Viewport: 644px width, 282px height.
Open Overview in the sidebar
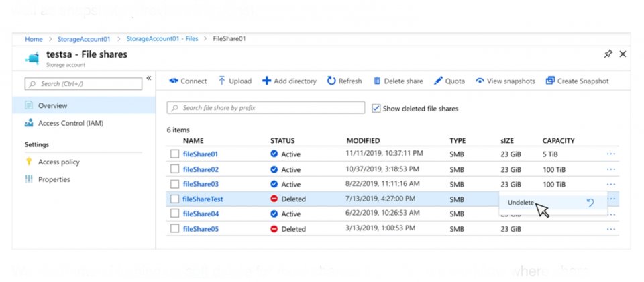click(84, 105)
